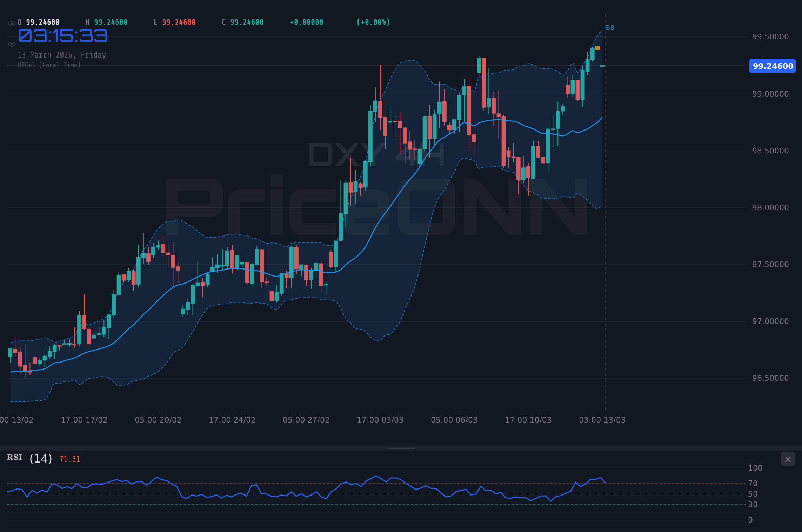The width and height of the screenshot is (802, 532).
Task: Click the date 13 March 2026, Friday
Action: point(62,55)
